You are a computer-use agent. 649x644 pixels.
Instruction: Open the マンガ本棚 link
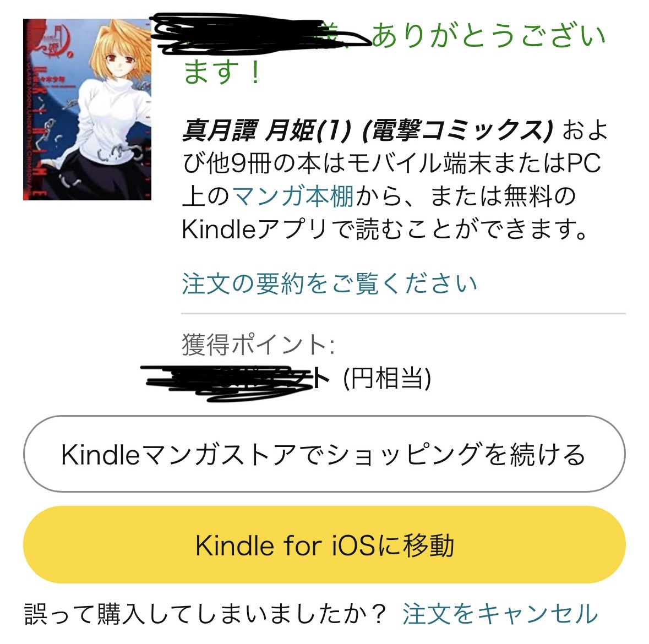(x=293, y=196)
